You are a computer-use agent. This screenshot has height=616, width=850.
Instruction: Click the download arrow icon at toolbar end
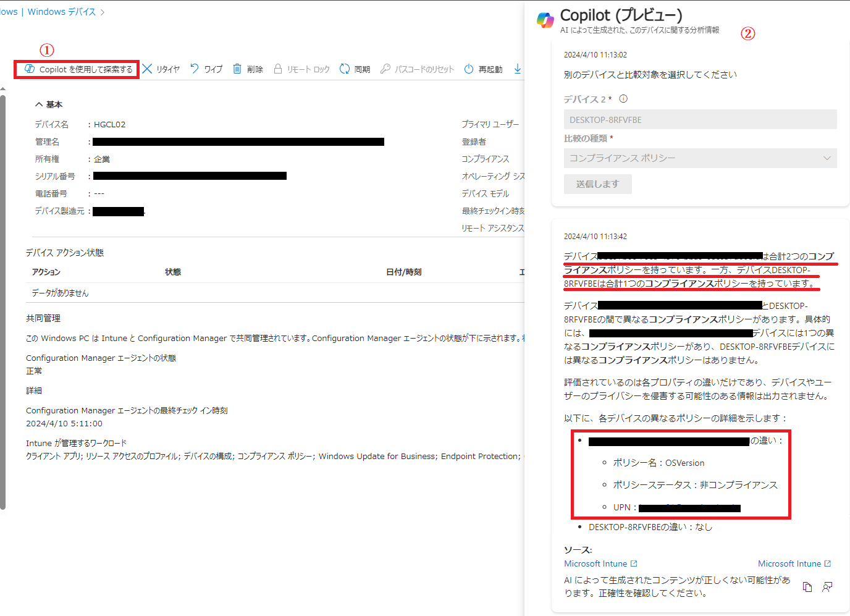coord(516,69)
